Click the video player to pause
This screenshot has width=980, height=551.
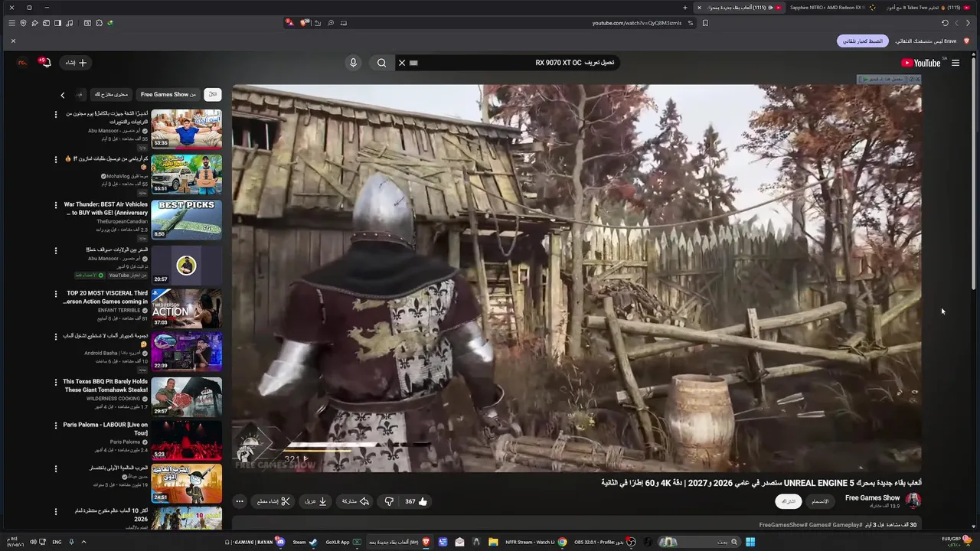[577, 277]
